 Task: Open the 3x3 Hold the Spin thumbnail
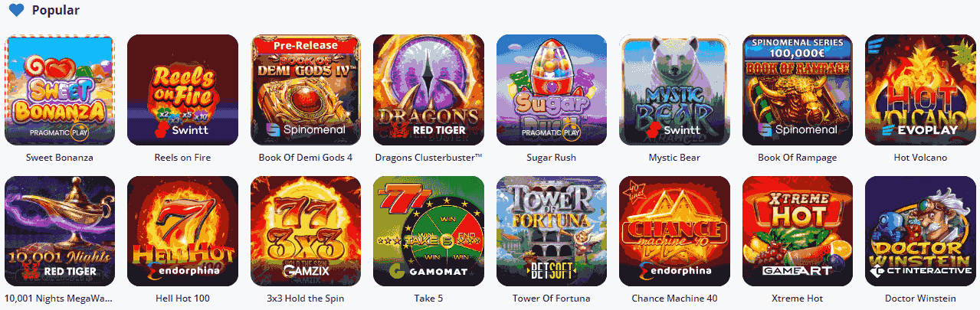tap(306, 231)
